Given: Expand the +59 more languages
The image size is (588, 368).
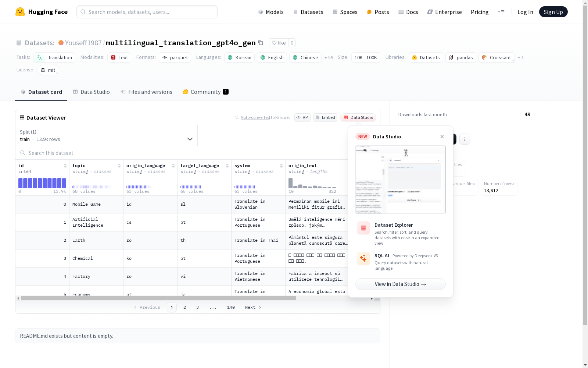Looking at the screenshot, I should (329, 57).
